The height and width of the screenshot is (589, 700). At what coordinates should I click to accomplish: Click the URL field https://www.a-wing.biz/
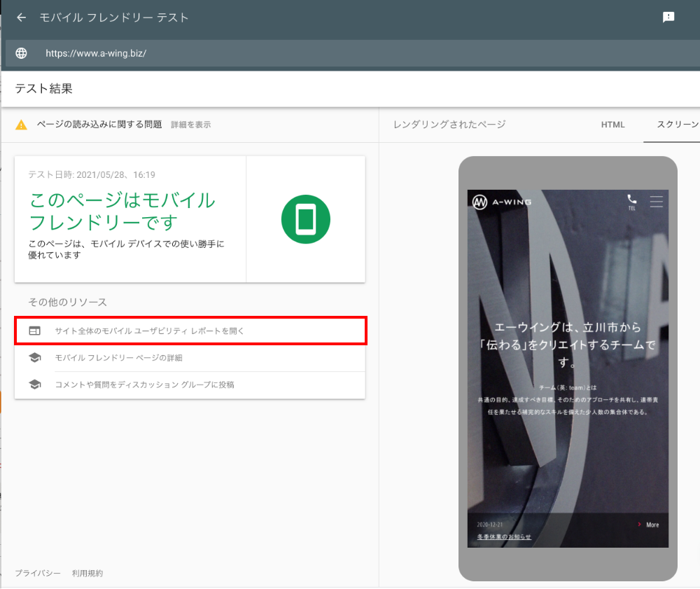click(96, 53)
